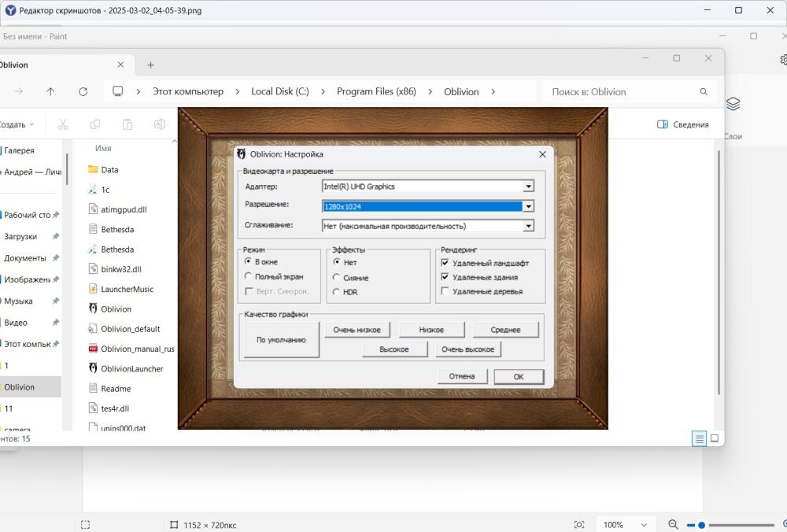
Task: Open "Загрузки" in Explorer sidebar
Action: click(20, 236)
